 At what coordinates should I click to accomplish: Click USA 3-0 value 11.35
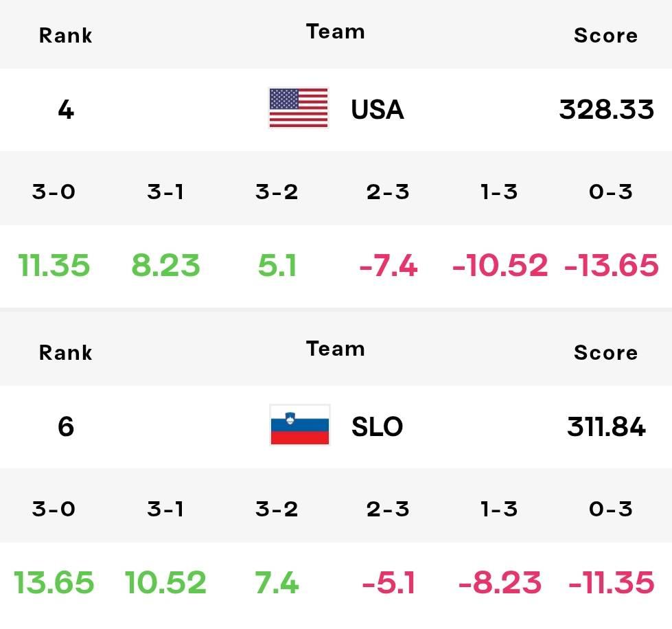pos(54,266)
